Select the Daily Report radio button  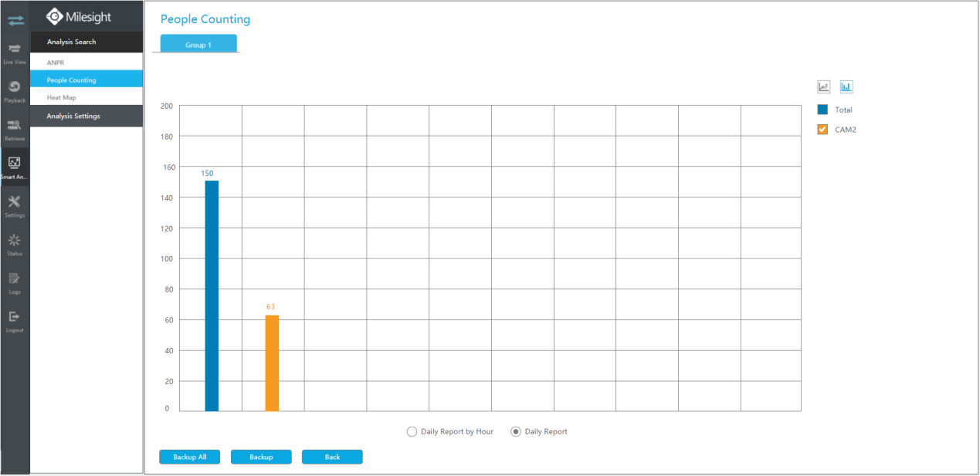(515, 432)
